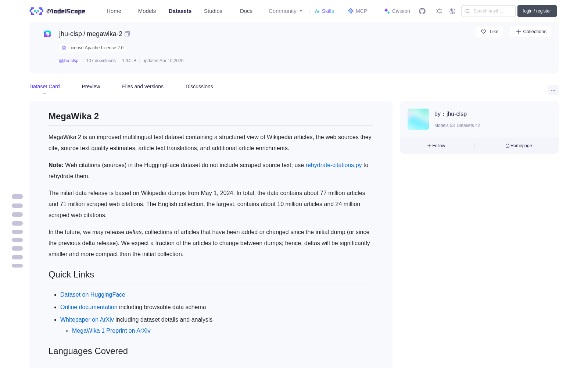Open Civision from the navigation bar
The height and width of the screenshot is (368, 588).
pos(397,11)
